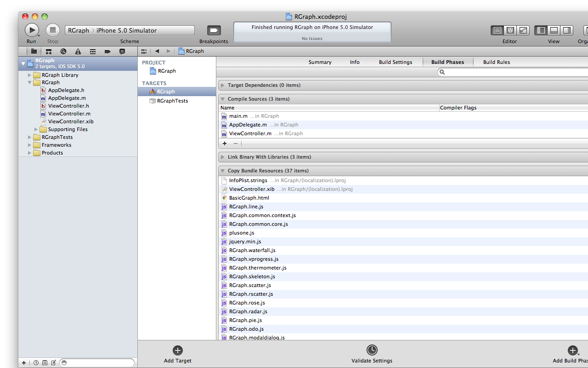Add new file with navigator plus button
This screenshot has width=588, height=368.
[24, 363]
